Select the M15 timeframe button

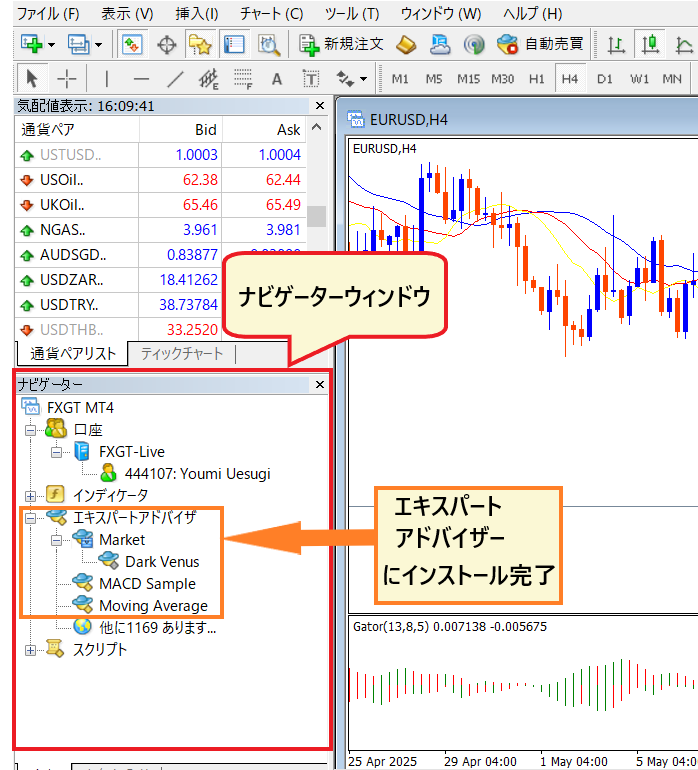[468, 79]
